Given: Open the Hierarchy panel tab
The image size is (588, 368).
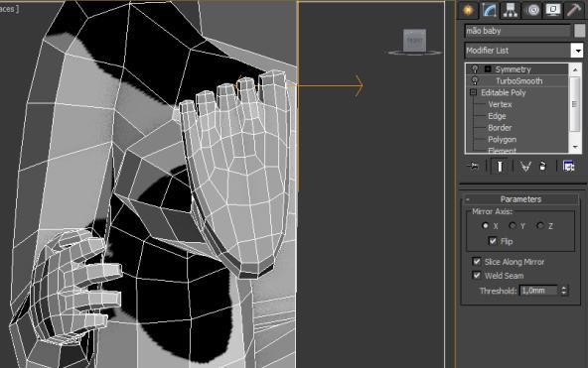Looking at the screenshot, I should (x=511, y=10).
